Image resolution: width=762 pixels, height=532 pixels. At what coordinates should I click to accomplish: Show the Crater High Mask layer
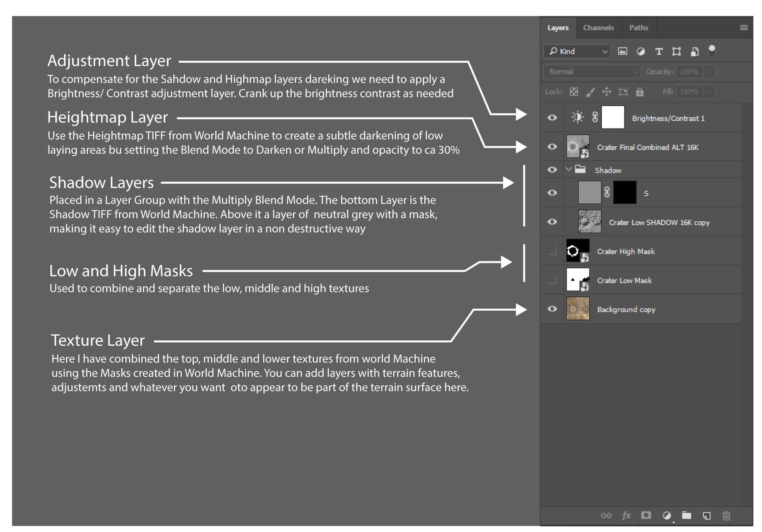click(552, 250)
